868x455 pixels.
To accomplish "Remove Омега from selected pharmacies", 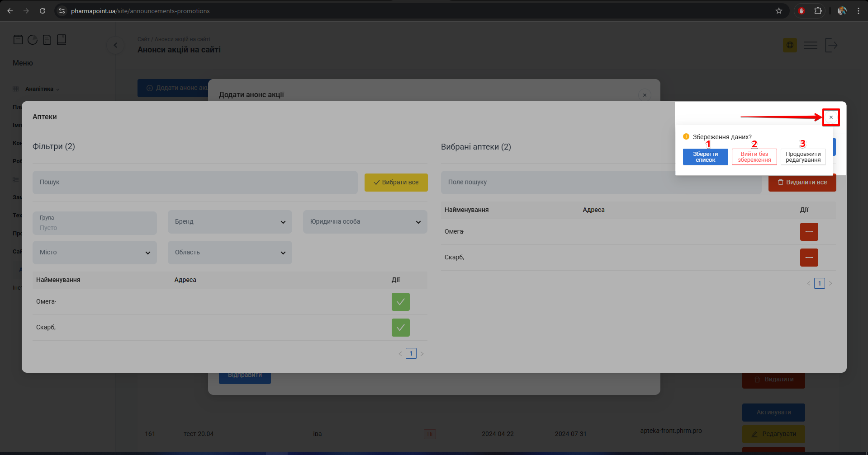I will (x=809, y=232).
